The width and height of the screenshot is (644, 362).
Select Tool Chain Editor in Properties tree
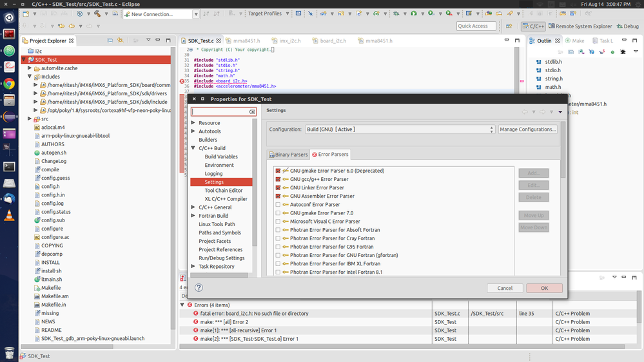(224, 191)
